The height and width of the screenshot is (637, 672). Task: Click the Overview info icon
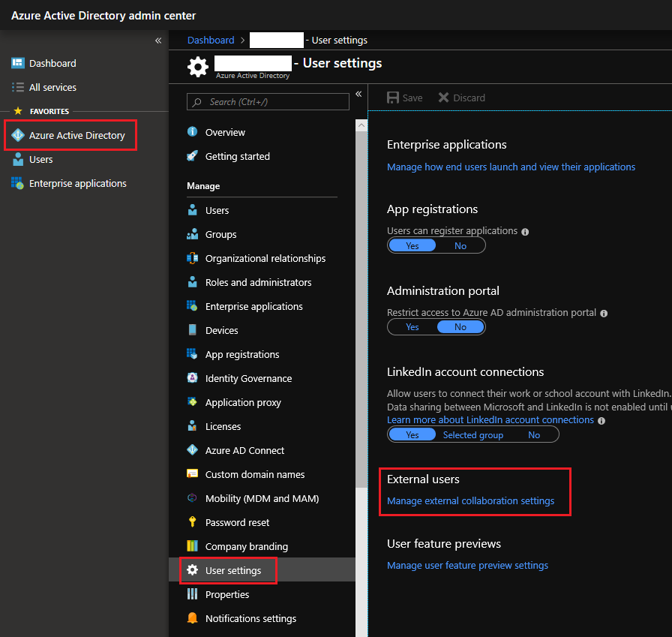point(193,131)
